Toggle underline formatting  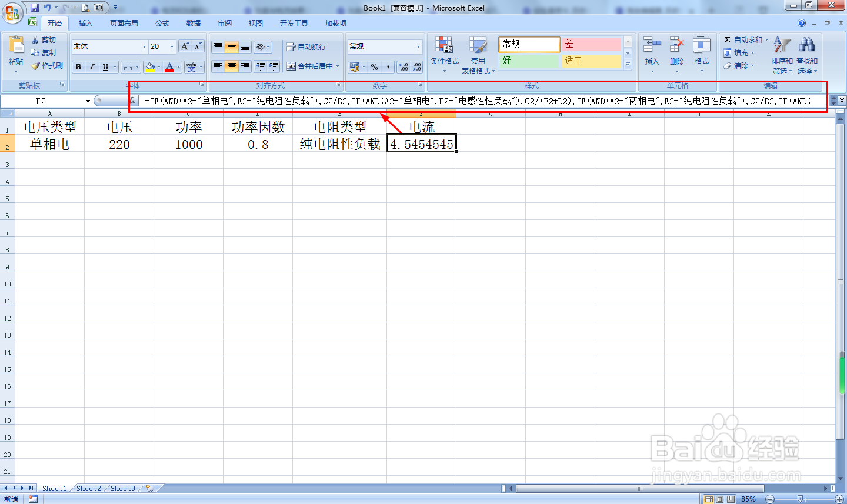pyautogui.click(x=105, y=67)
